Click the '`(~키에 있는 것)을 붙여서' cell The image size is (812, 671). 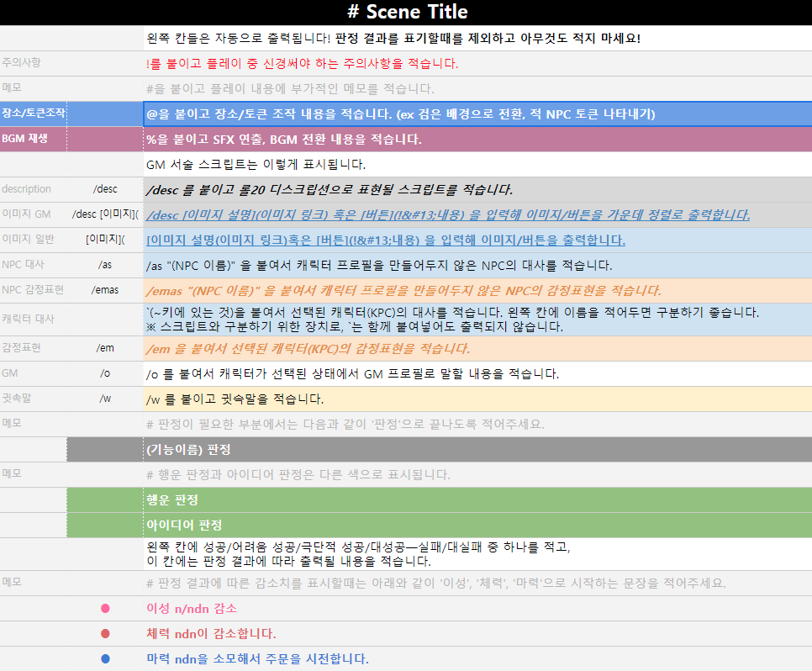click(477, 320)
